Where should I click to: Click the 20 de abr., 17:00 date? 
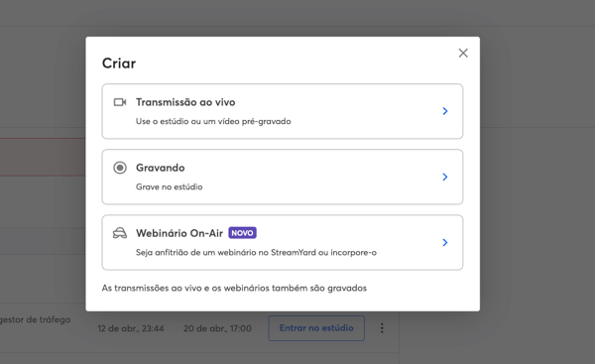217,328
